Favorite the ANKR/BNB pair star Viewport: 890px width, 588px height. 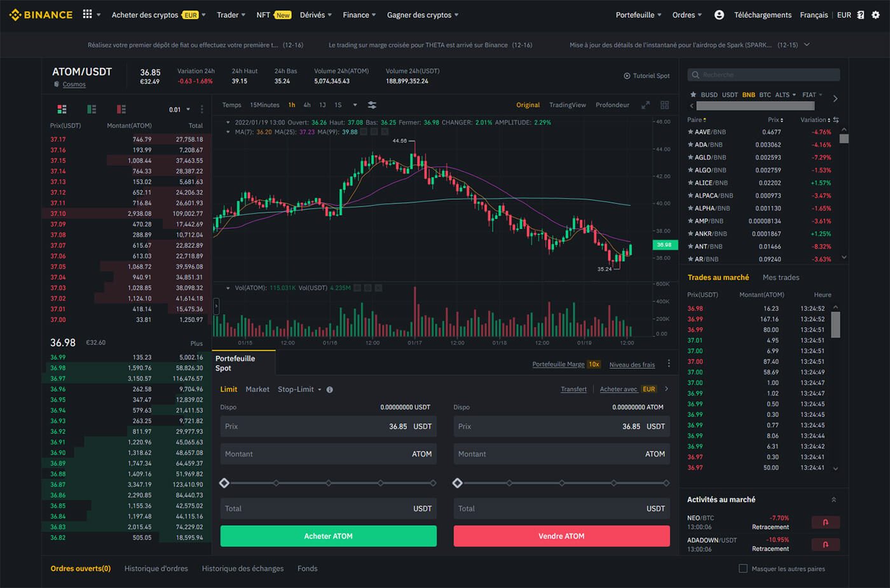(690, 234)
